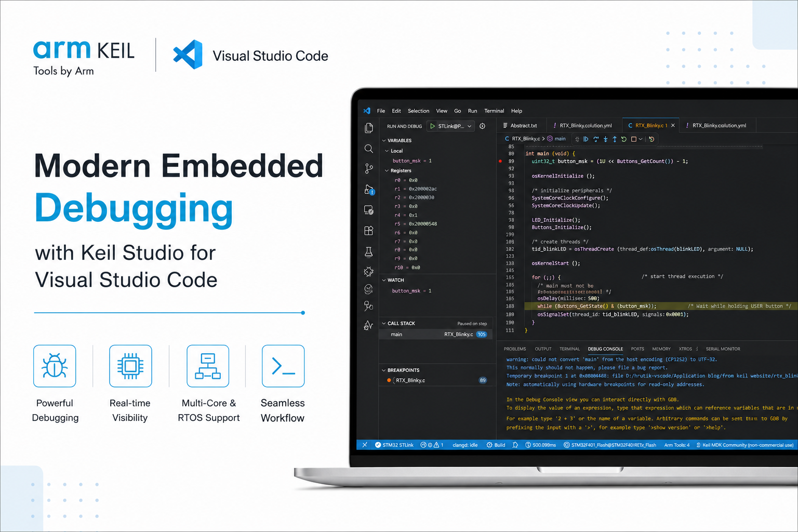Click Continue in the debug toolbar
Image resolution: width=798 pixels, height=532 pixels.
[x=586, y=139]
